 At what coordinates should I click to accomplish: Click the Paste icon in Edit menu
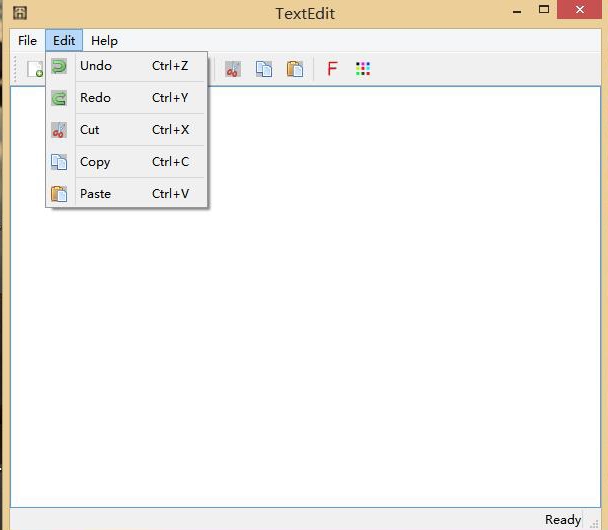pyautogui.click(x=59, y=194)
